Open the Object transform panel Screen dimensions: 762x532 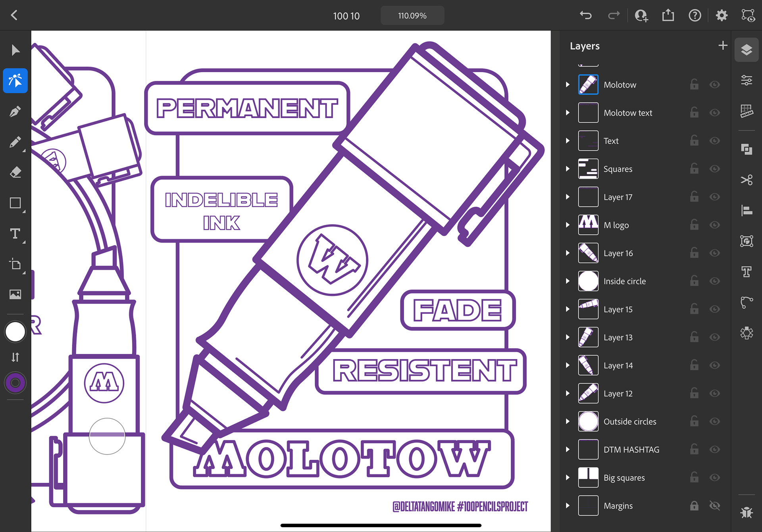(747, 241)
